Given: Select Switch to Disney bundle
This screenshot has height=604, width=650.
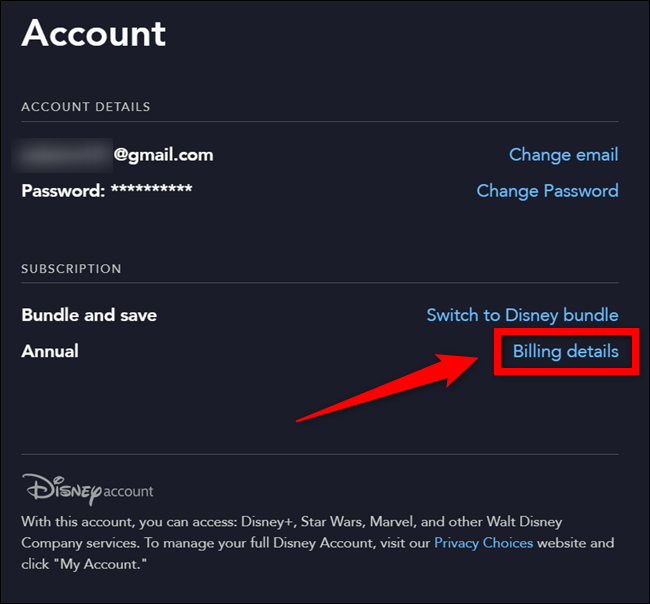Looking at the screenshot, I should 522,315.
